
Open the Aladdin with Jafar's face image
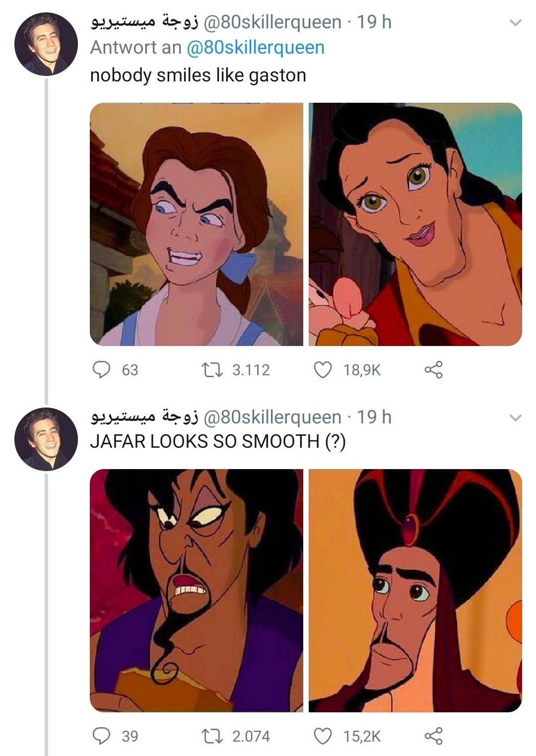click(x=196, y=591)
